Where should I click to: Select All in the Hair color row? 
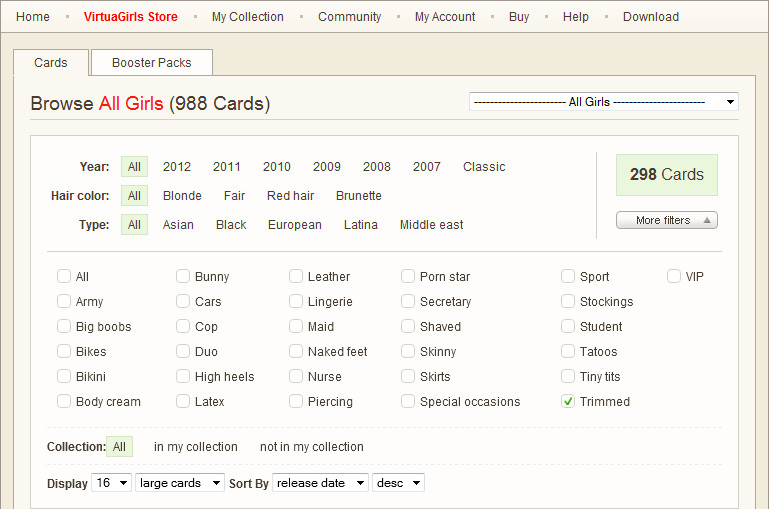point(134,196)
